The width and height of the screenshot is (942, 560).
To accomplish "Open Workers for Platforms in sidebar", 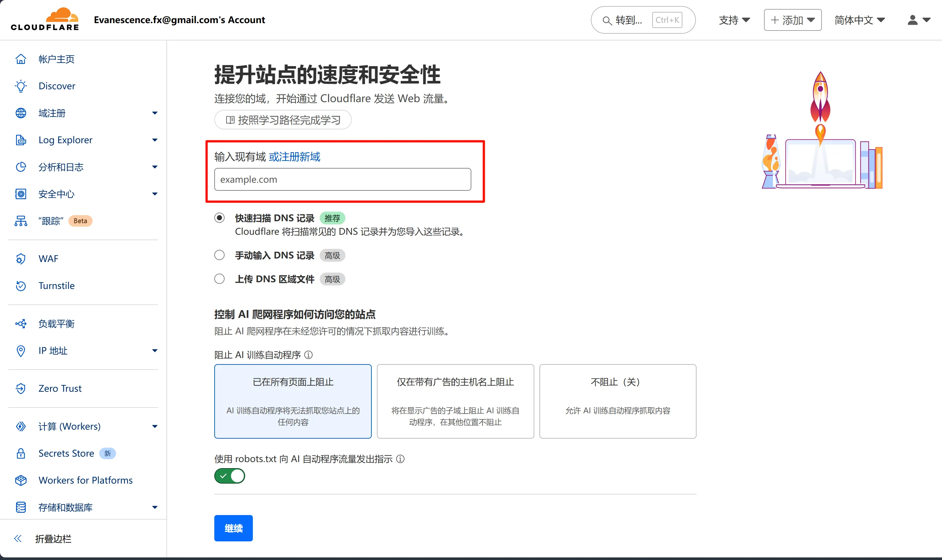I will point(86,480).
